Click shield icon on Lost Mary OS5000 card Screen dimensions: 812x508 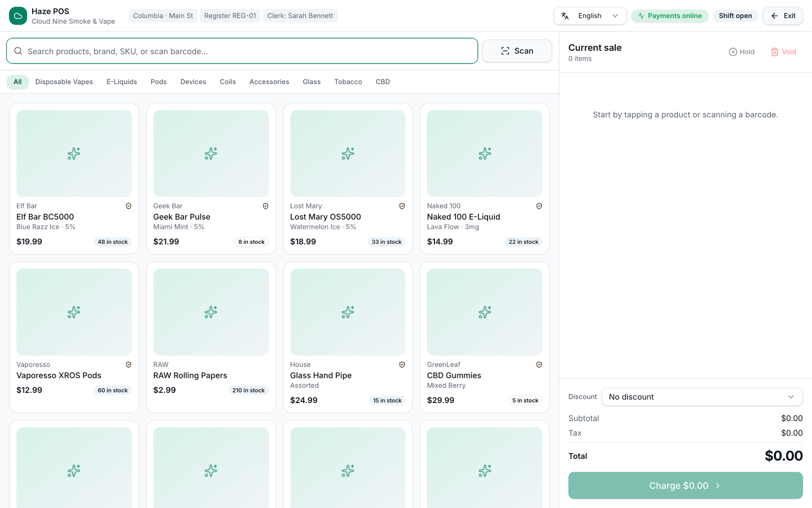[402, 206]
